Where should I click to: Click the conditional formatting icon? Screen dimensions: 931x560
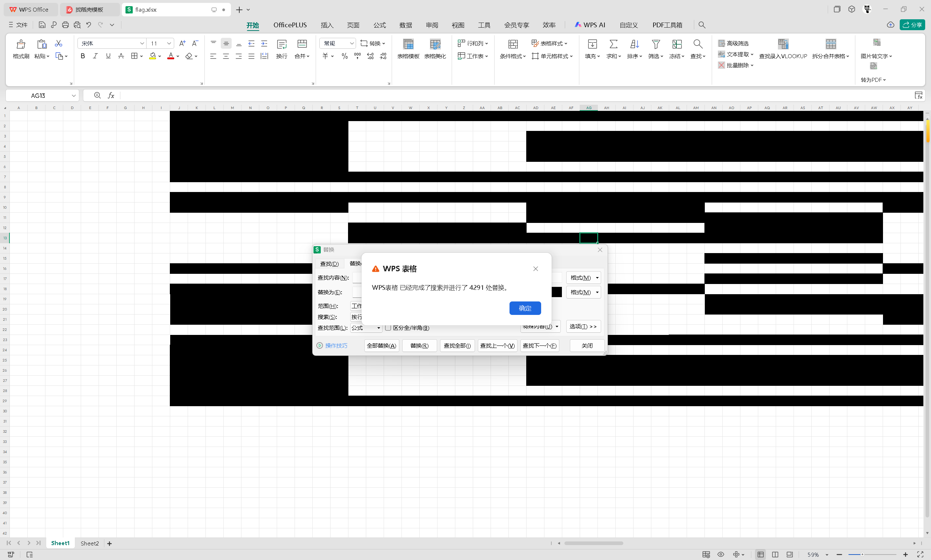tap(513, 44)
